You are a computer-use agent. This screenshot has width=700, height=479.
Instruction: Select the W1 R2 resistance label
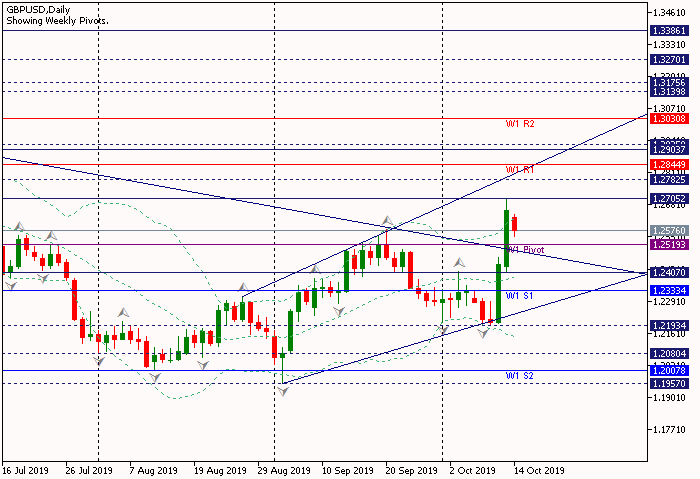[x=520, y=124]
